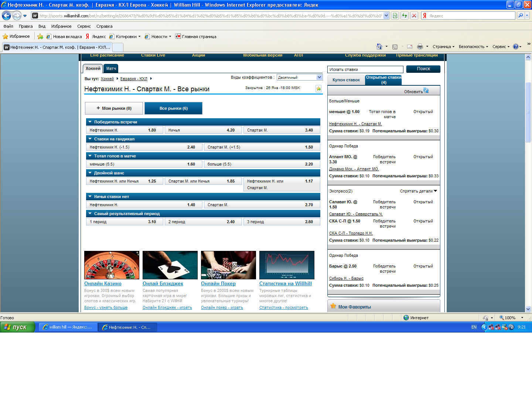
Task: Open the Страница command bar menu
Action: (x=443, y=47)
